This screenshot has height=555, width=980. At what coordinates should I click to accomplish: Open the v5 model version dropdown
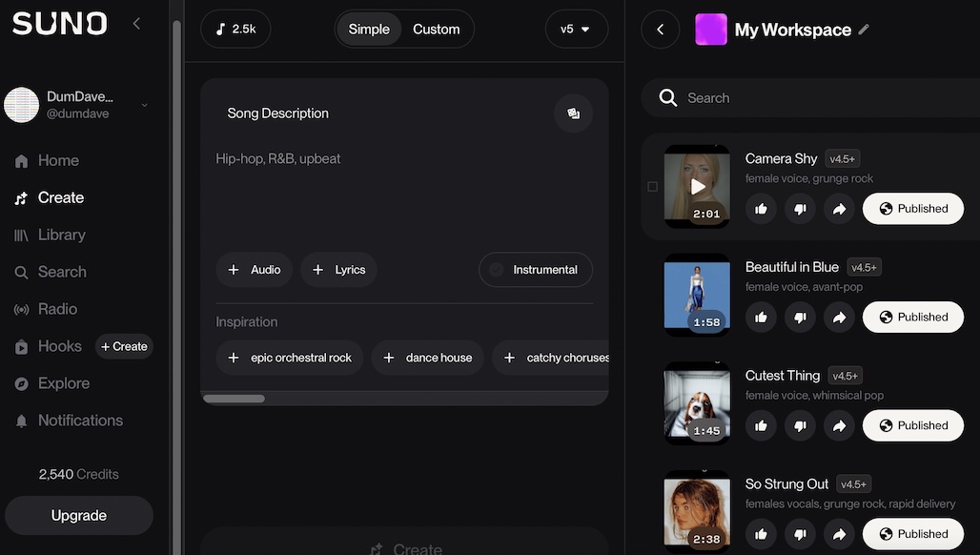tap(574, 30)
